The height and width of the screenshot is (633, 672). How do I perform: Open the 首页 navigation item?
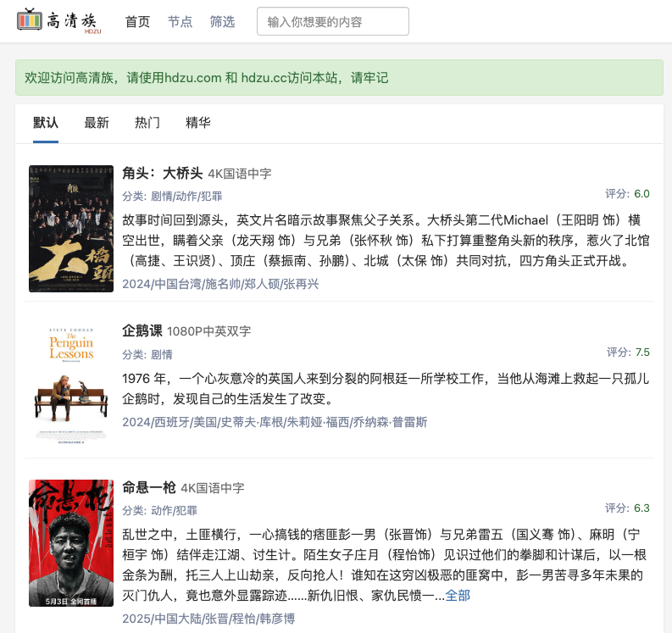point(137,22)
